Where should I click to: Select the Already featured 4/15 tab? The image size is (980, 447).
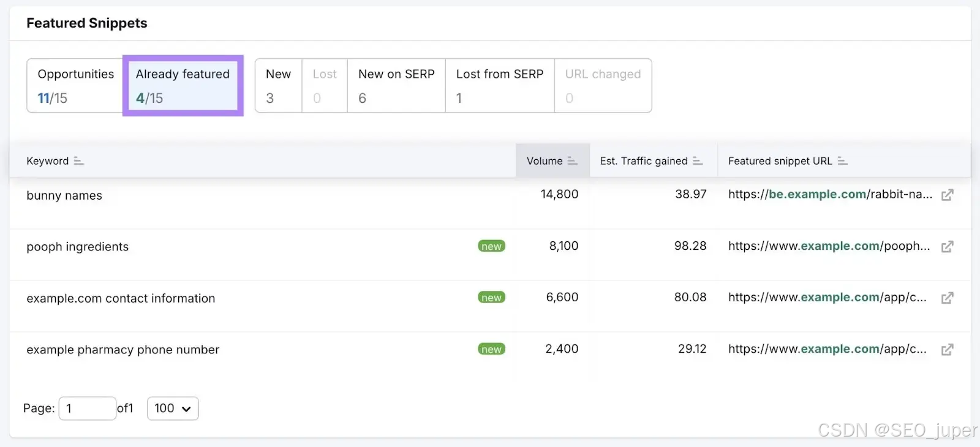click(183, 86)
